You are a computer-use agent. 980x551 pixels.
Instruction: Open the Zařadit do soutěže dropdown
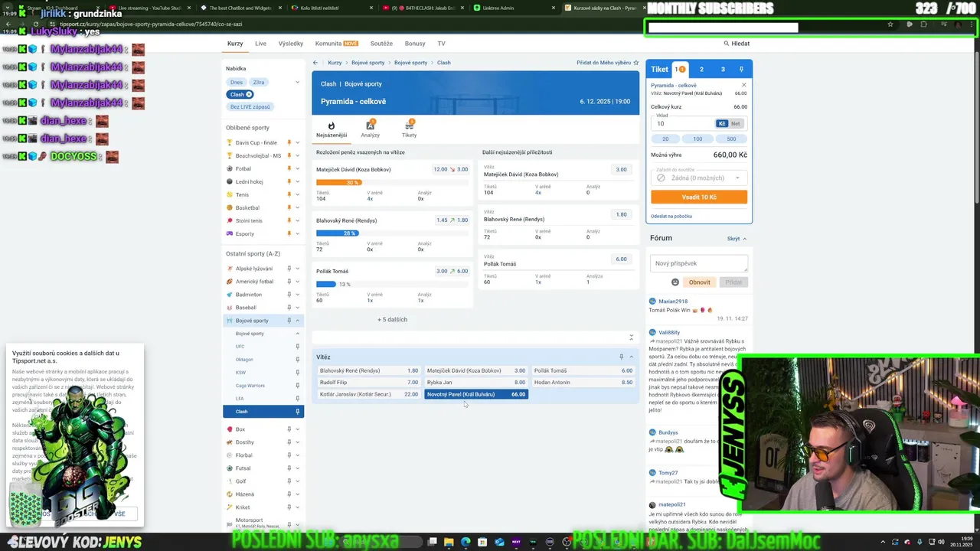[x=699, y=178]
